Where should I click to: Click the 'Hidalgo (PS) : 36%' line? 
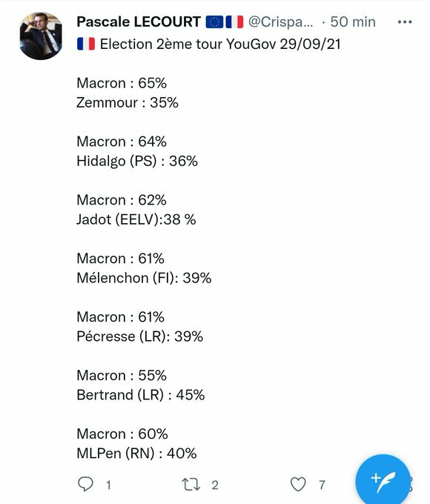coord(137,161)
